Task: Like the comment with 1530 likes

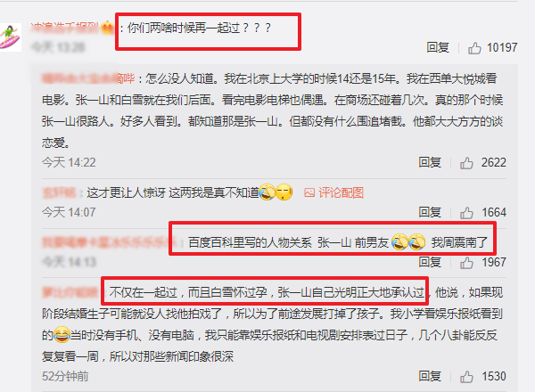Action: point(466,377)
